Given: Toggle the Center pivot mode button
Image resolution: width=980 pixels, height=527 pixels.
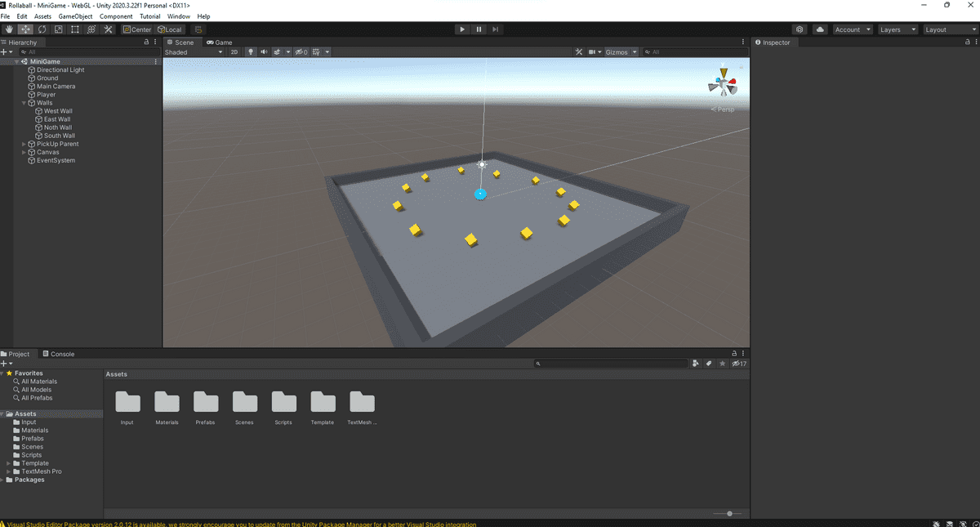Looking at the screenshot, I should tap(137, 29).
